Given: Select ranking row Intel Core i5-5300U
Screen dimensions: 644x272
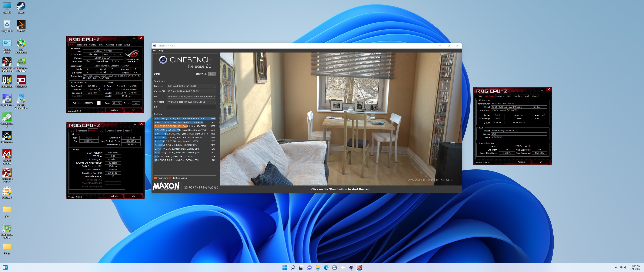Looking at the screenshot, I should tap(185, 160).
